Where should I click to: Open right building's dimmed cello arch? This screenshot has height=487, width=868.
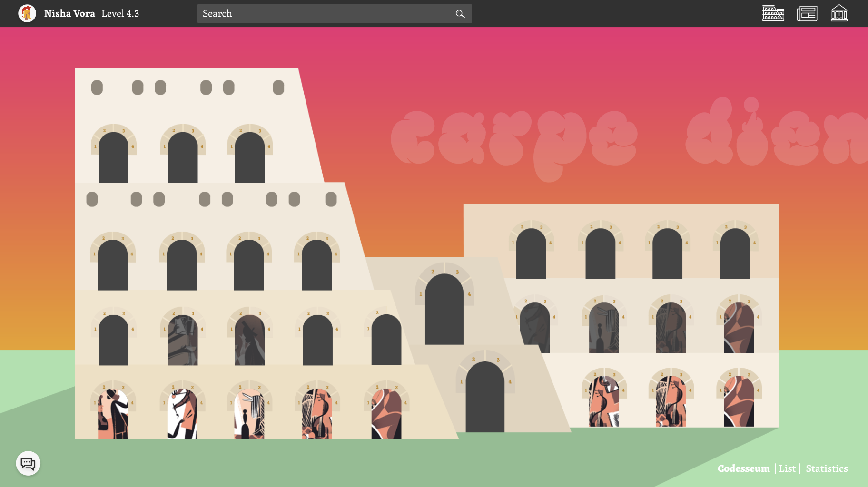(x=671, y=328)
